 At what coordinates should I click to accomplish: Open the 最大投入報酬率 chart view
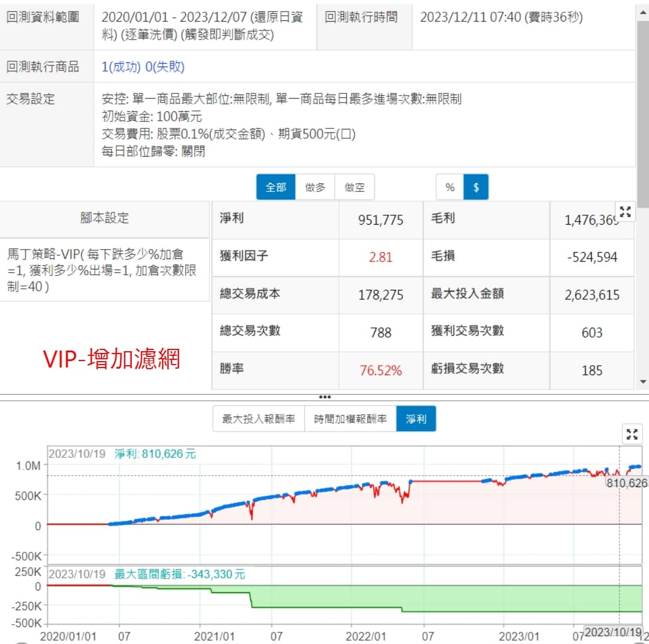coord(258,419)
